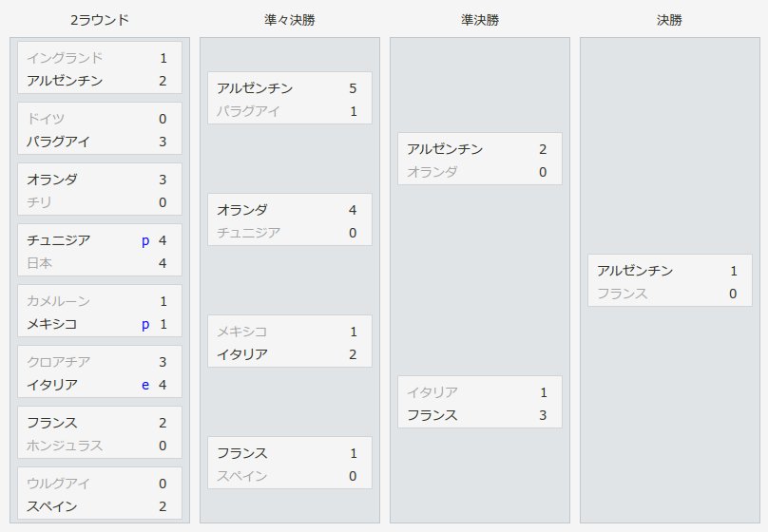Click the blue 'p' next to メキシコ
This screenshot has height=532, width=768.
pyautogui.click(x=145, y=325)
